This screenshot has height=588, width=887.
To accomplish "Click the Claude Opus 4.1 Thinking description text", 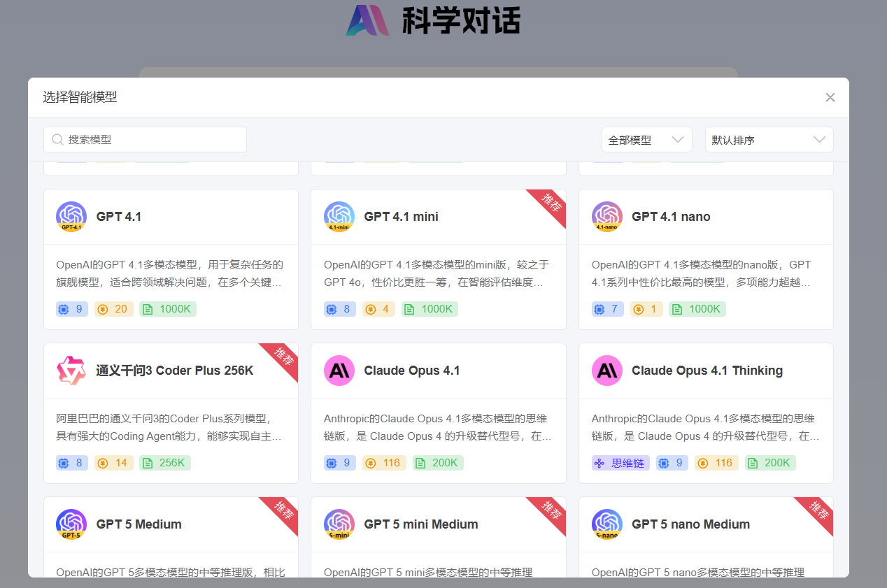I will point(706,428).
